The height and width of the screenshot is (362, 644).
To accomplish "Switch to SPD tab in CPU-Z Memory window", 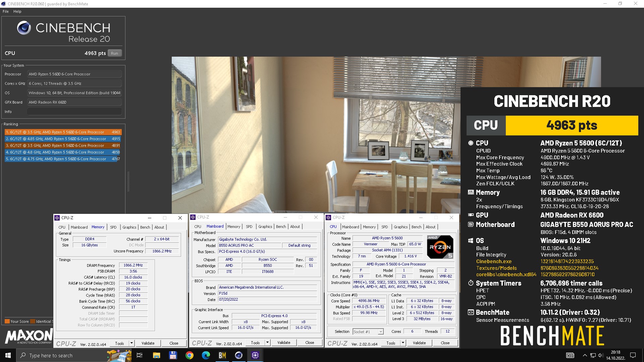I will [113, 227].
